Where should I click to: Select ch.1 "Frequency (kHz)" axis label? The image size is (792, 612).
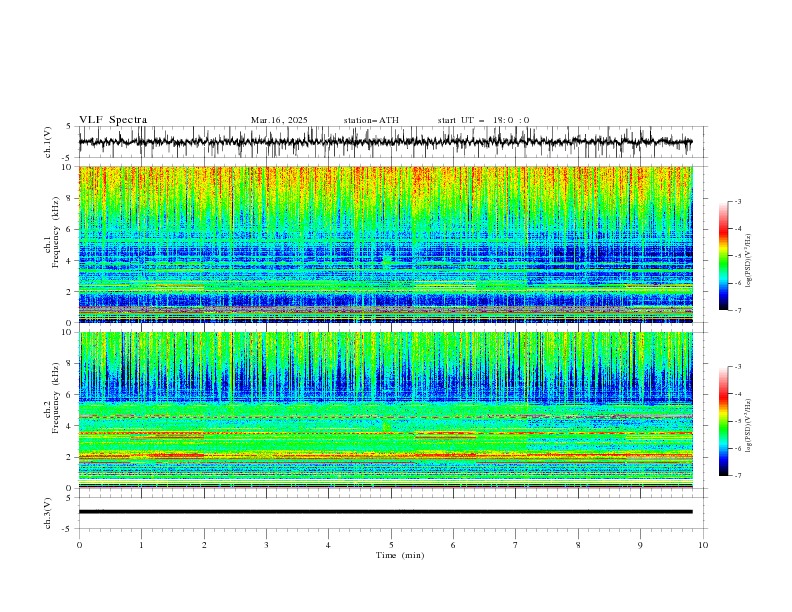[56, 230]
